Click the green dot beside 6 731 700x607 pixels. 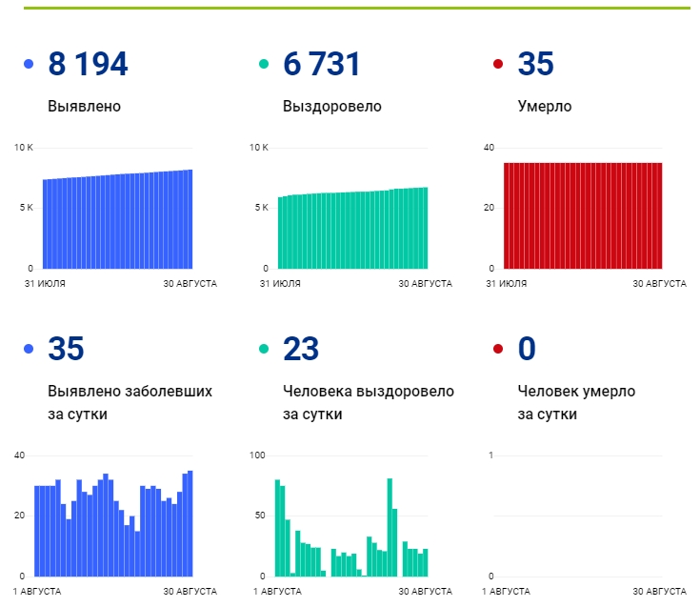click(264, 64)
